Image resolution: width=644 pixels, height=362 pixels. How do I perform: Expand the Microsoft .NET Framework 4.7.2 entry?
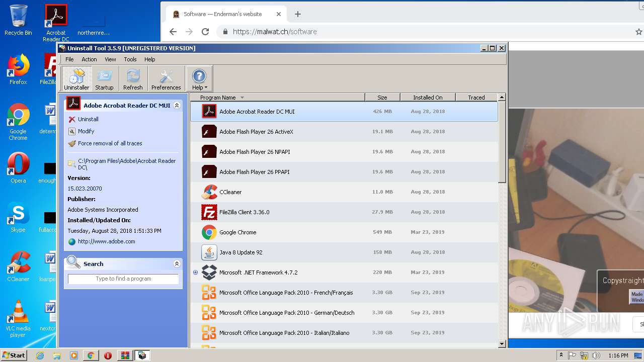[x=196, y=273]
